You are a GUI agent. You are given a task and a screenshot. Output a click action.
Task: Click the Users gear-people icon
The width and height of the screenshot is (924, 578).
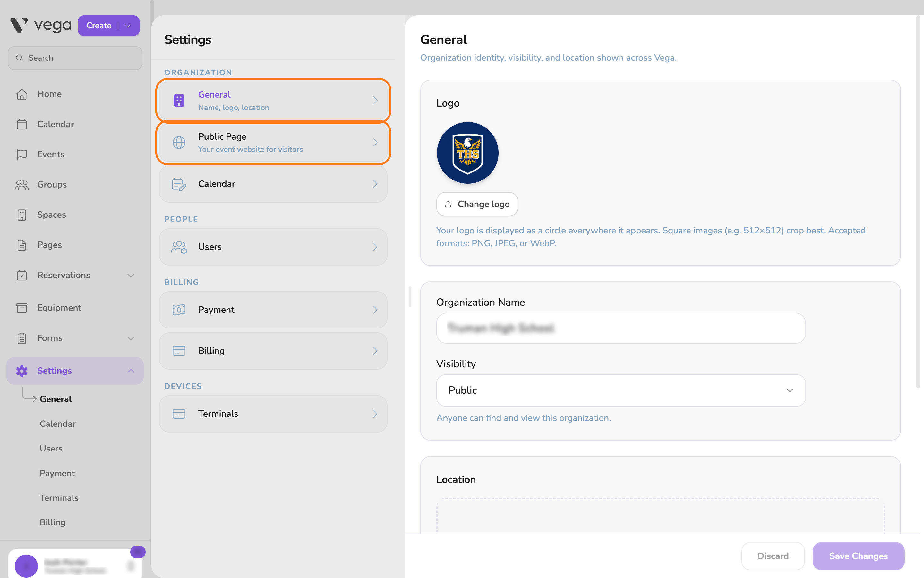coord(179,247)
